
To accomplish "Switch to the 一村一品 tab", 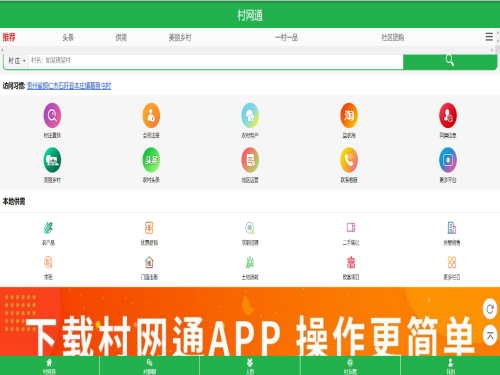I will [286, 37].
